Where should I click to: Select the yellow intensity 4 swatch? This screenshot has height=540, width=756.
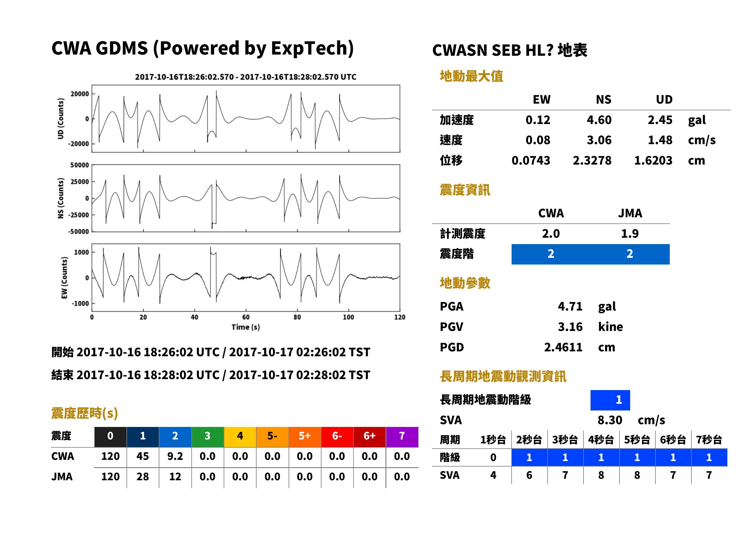click(x=240, y=437)
